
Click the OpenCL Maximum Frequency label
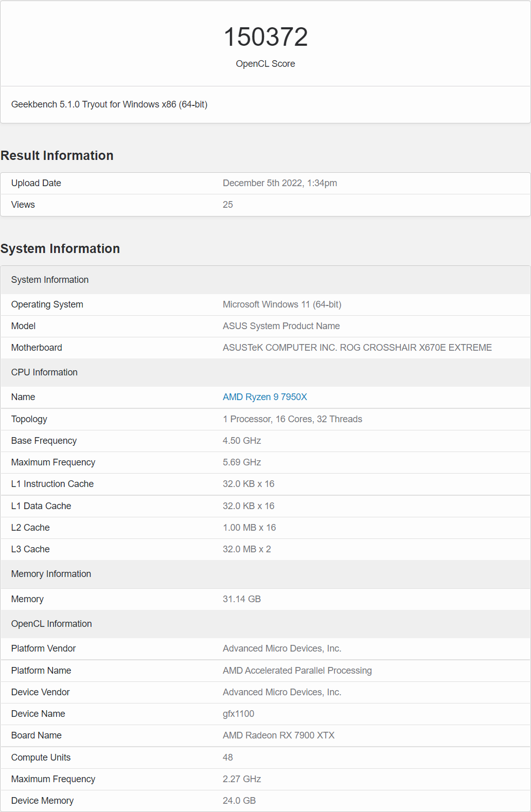click(54, 779)
